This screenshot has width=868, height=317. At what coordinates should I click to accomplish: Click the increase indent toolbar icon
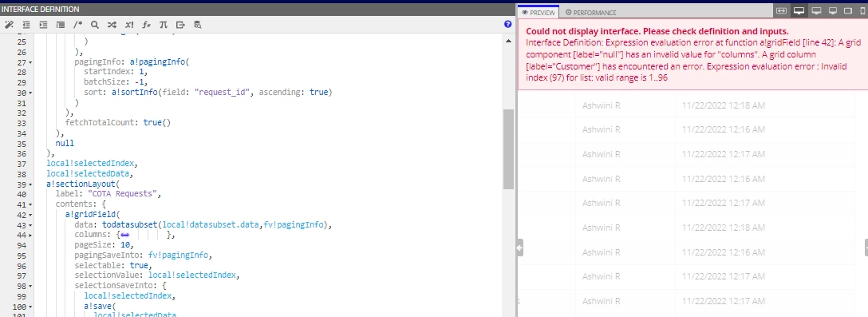coord(43,25)
